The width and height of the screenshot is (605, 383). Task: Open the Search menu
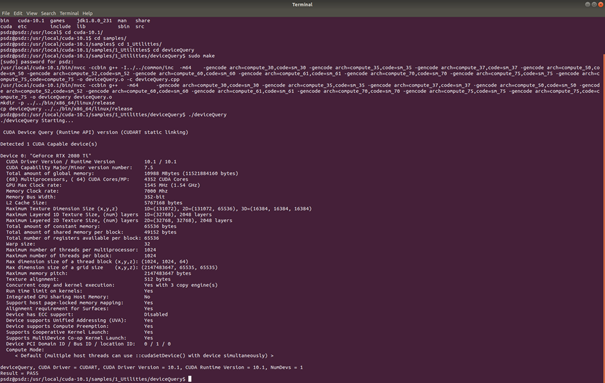click(x=49, y=13)
